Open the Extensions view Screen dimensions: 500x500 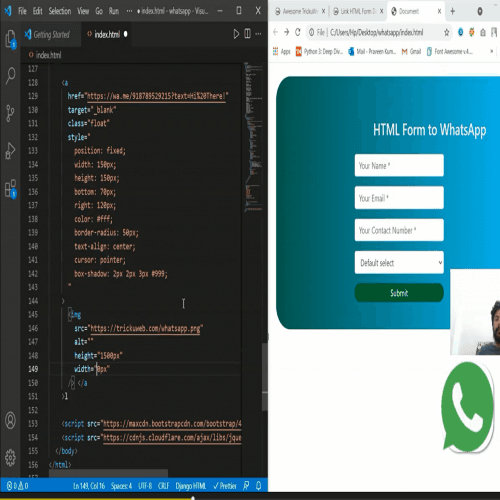(11, 188)
